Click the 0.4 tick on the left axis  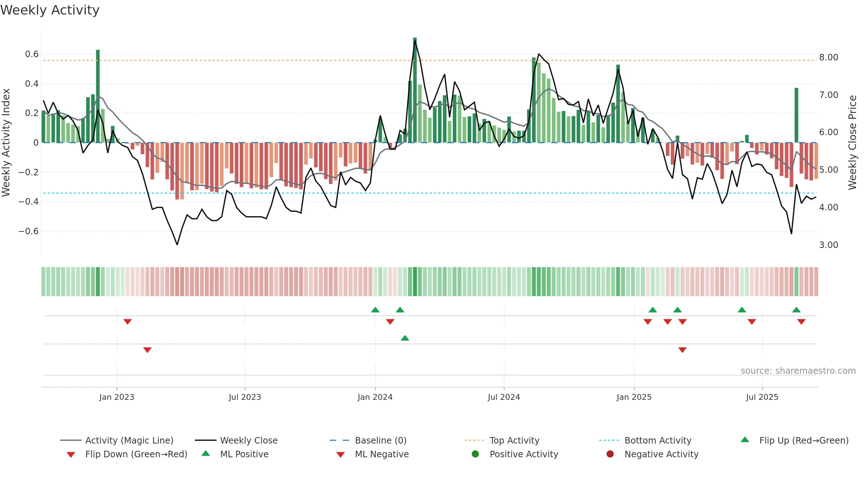(x=32, y=84)
